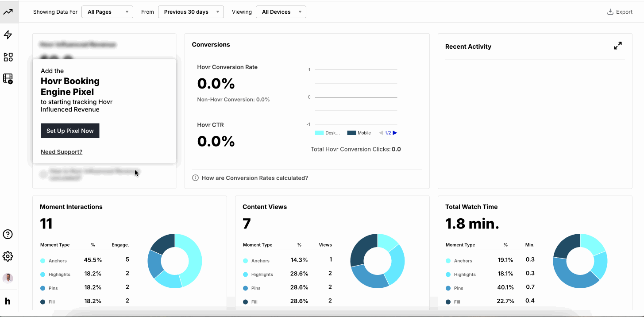The image size is (644, 317).
Task: Click the lightning bolt sidebar icon
Action: coord(8,35)
